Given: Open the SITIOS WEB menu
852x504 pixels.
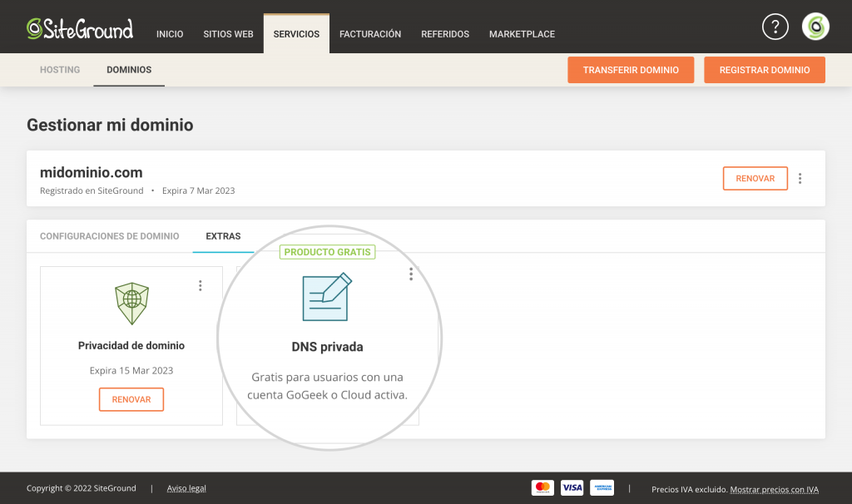Looking at the screenshot, I should click(x=228, y=34).
